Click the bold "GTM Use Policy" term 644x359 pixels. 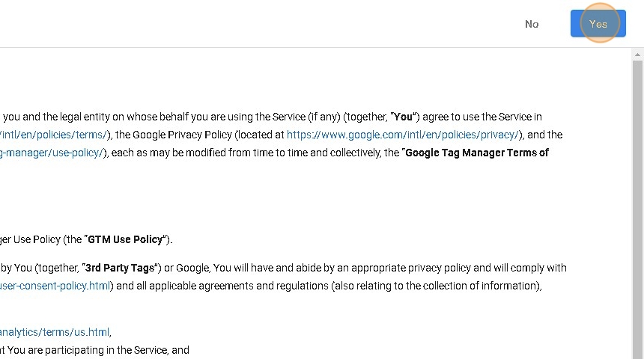125,239
